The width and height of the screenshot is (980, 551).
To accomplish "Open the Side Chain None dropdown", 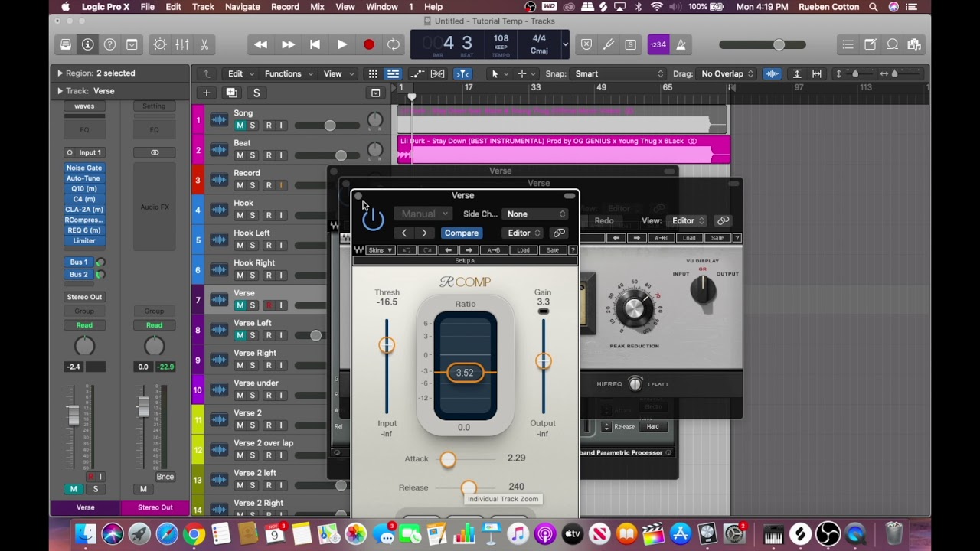I will [x=534, y=214].
